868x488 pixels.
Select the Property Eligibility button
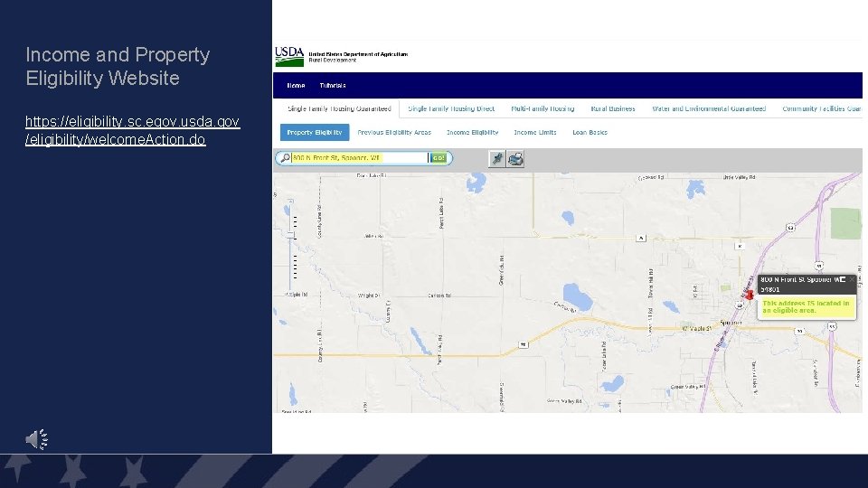point(315,132)
